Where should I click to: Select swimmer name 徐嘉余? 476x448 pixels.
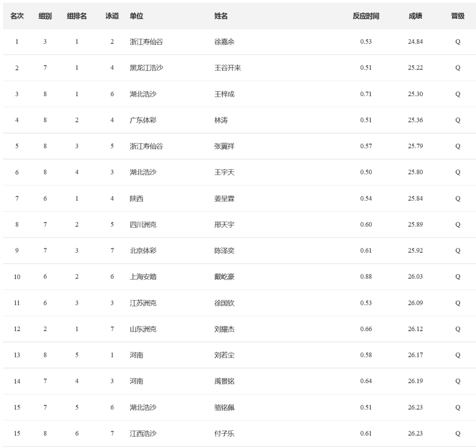coord(224,42)
